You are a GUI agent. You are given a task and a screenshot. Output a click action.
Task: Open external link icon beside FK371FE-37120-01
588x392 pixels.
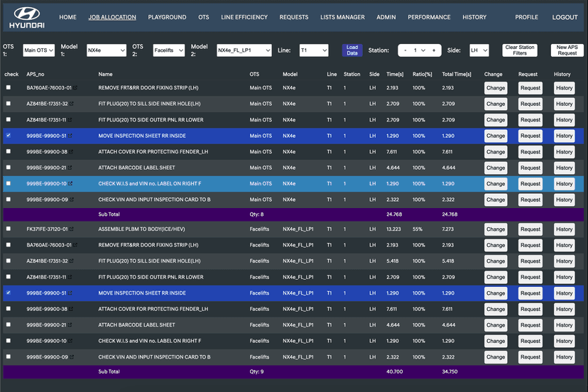click(x=71, y=229)
